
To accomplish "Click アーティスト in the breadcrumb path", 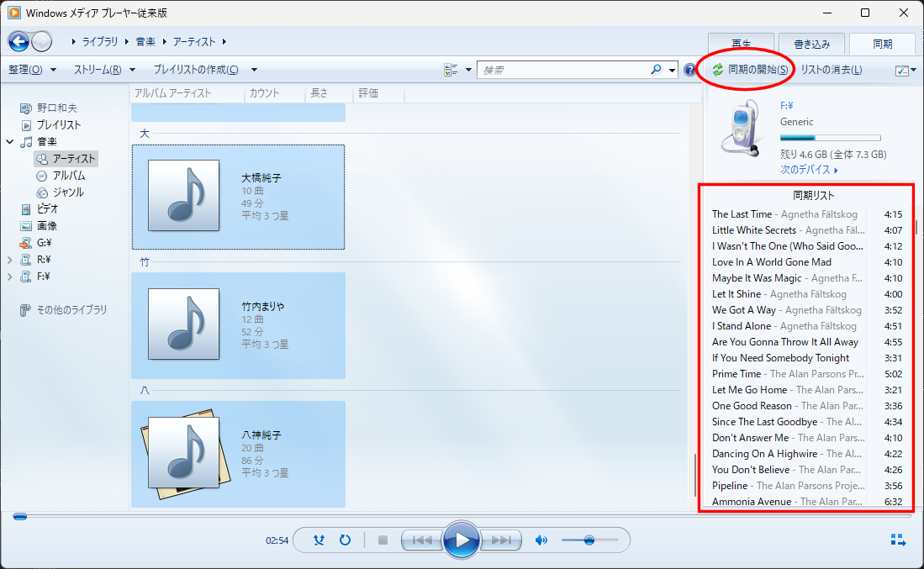I will 194,42.
